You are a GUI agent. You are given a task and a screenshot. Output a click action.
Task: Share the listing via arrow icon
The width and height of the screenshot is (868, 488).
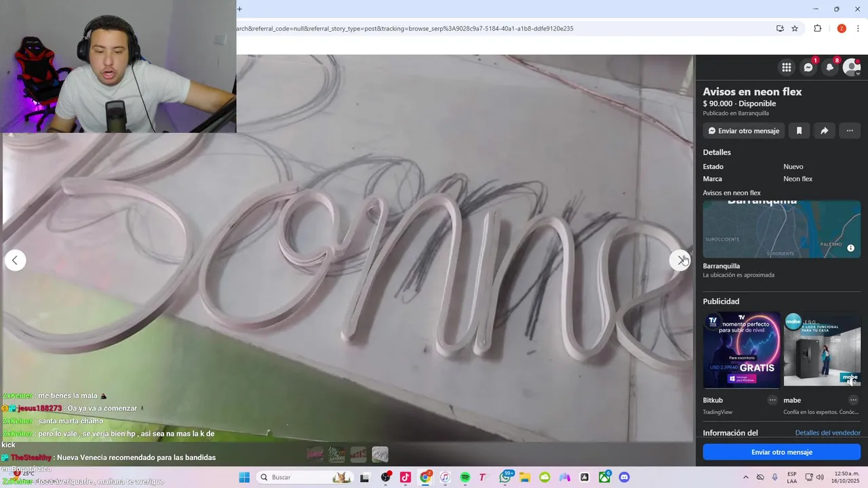tap(824, 131)
